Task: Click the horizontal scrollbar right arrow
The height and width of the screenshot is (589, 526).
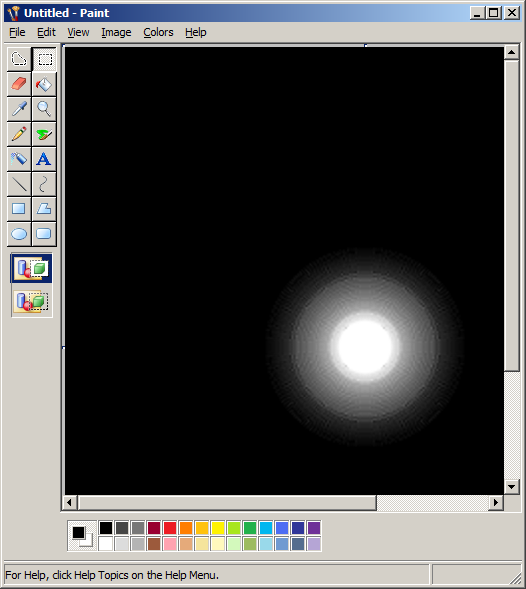Action: point(496,502)
